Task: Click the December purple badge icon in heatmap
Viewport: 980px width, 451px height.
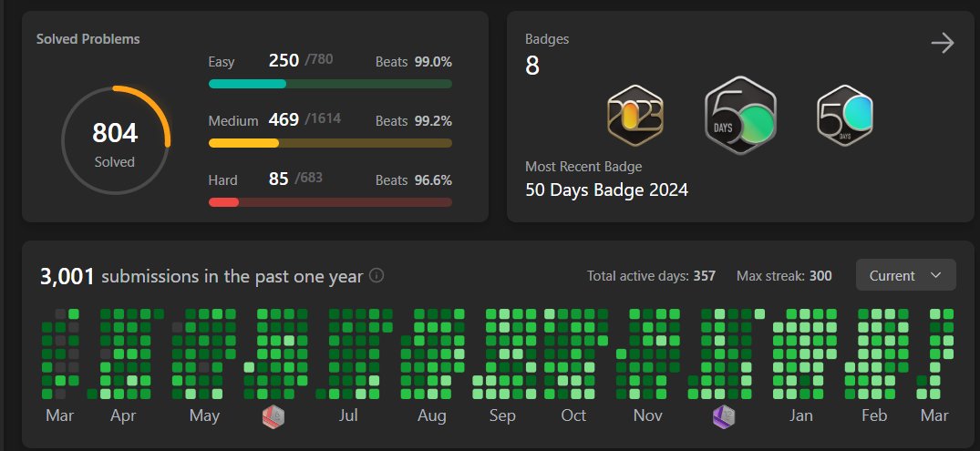Action: pyautogui.click(x=724, y=416)
